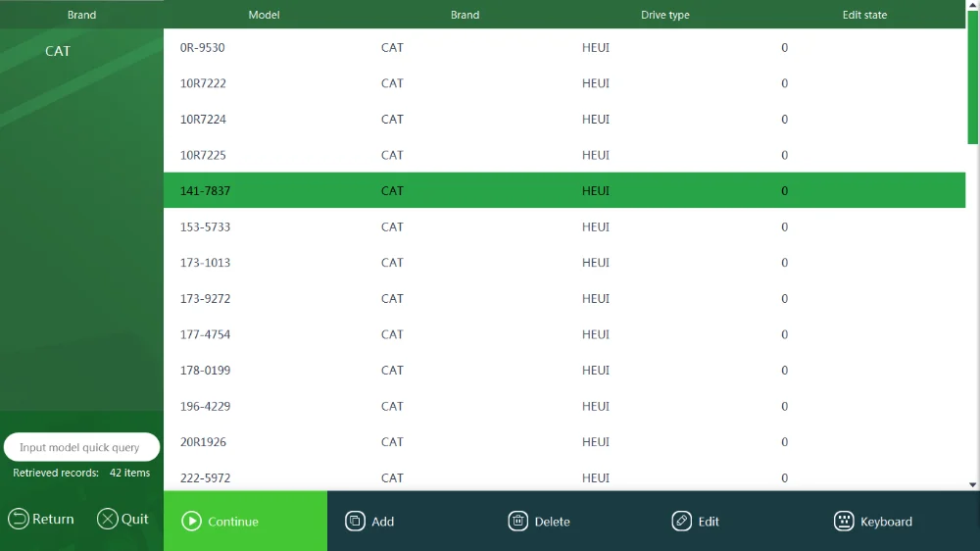Click the Return arrow icon
The width and height of the screenshot is (980, 551).
pyautogui.click(x=18, y=519)
